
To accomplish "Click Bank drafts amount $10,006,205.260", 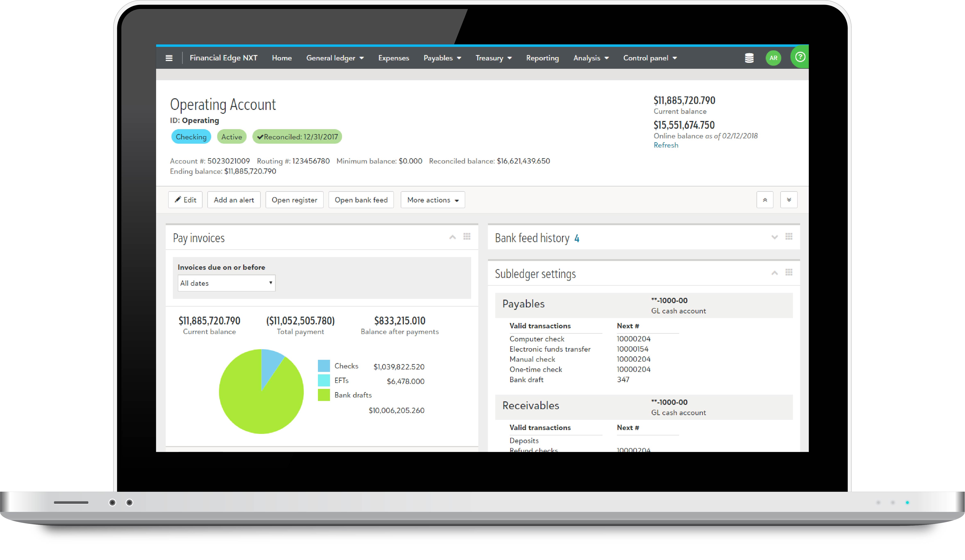I will (x=397, y=410).
